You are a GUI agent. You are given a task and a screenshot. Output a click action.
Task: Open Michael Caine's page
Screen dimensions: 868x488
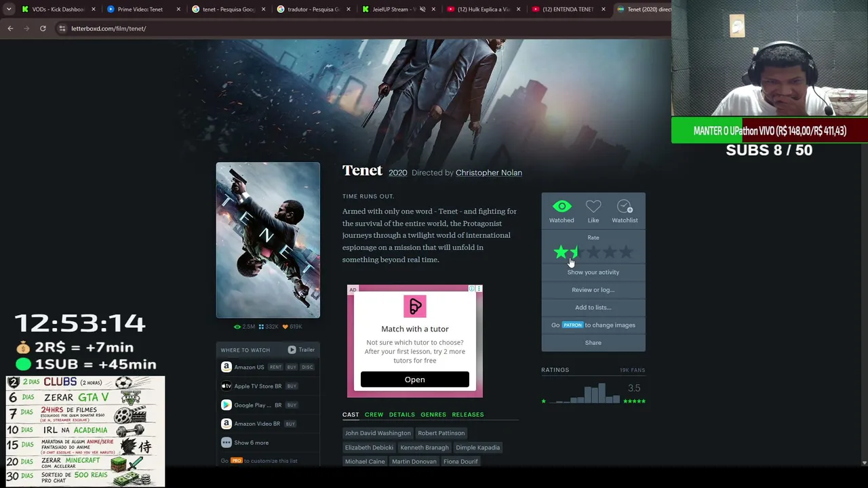click(x=365, y=462)
